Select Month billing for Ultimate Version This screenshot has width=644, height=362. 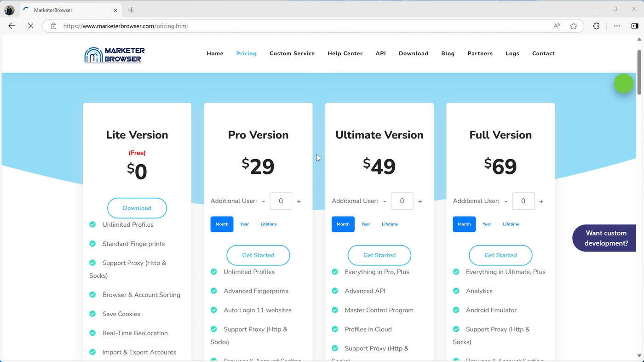tap(343, 224)
